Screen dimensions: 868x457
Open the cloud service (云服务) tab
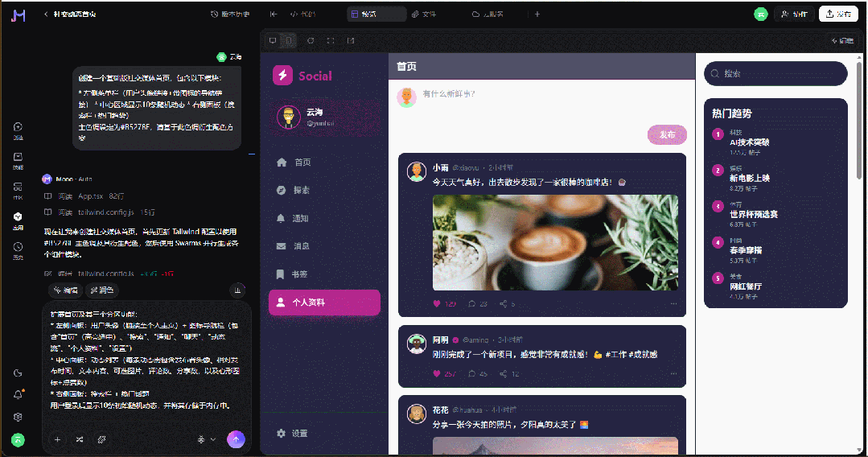(x=487, y=14)
